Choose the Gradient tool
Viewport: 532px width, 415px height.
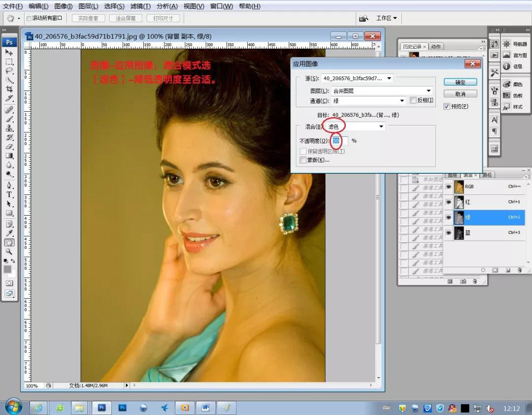pyautogui.click(x=9, y=156)
